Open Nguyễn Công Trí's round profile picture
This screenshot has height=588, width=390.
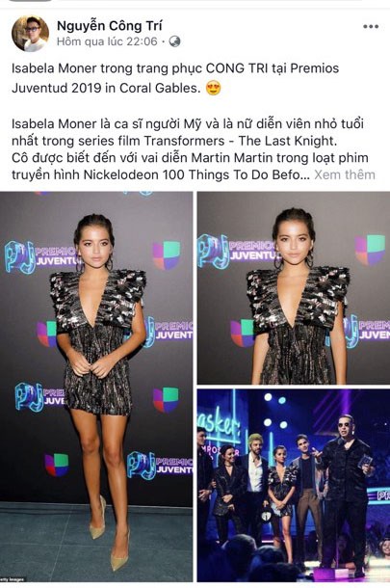coord(31,34)
